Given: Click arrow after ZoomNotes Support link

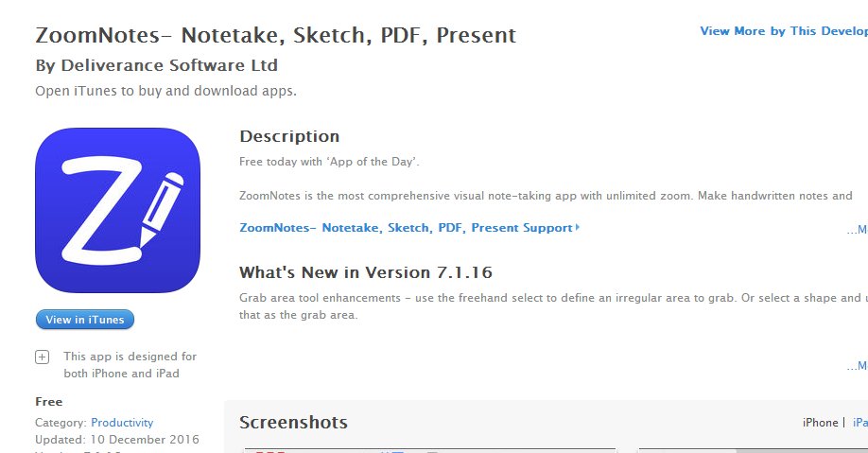Looking at the screenshot, I should coord(578,228).
